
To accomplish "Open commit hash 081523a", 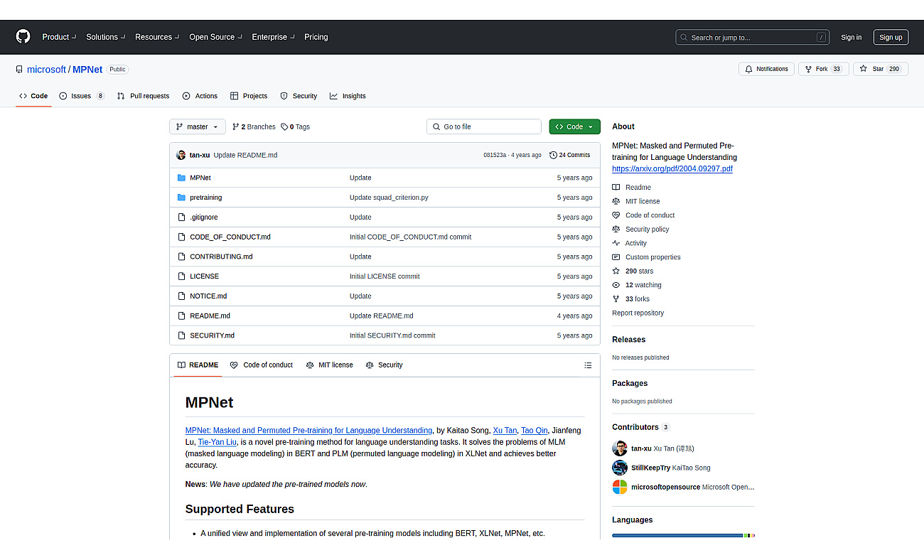I will 495,155.
